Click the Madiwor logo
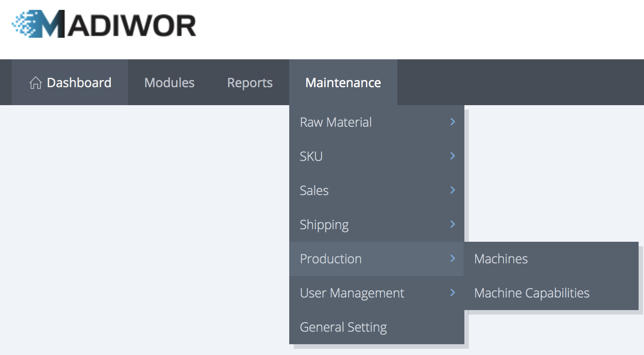Screen dimensions: 644x355 pos(104,24)
